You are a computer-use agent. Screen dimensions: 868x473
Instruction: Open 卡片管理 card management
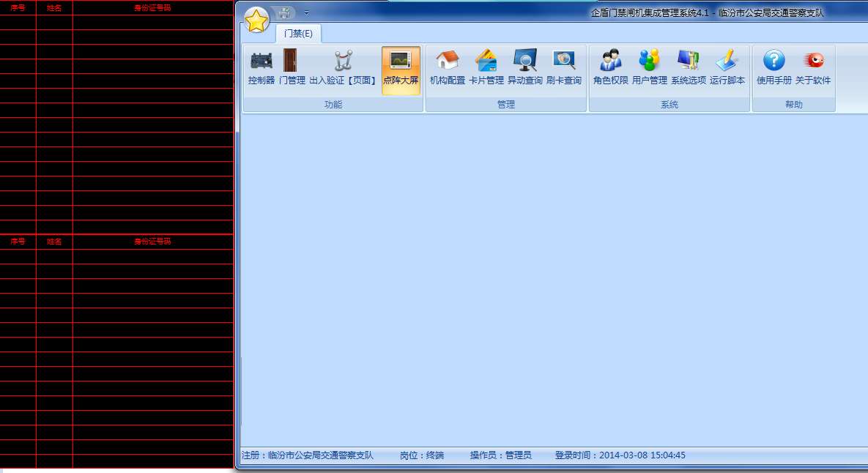click(x=486, y=68)
